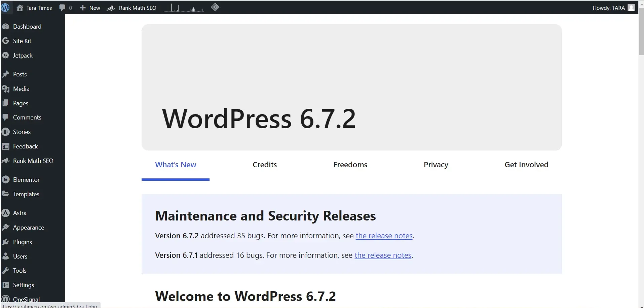
Task: Click the Settings sliders icon
Action: pos(6,285)
